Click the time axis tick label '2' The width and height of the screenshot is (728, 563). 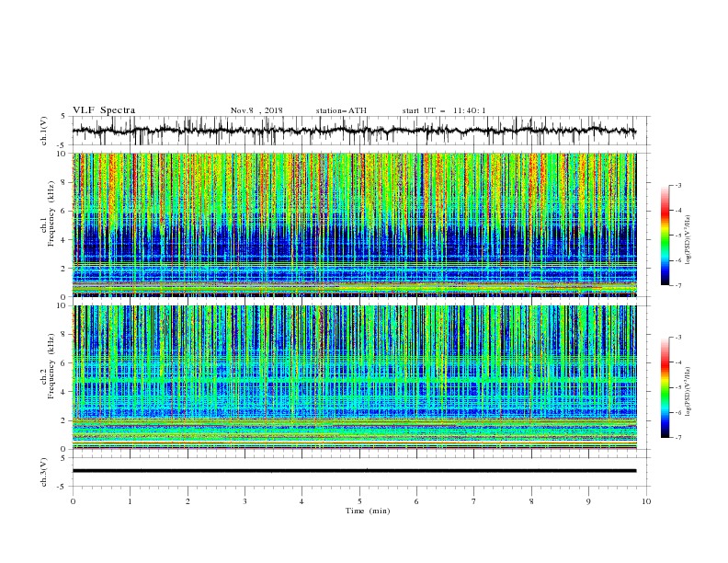pyautogui.click(x=188, y=501)
